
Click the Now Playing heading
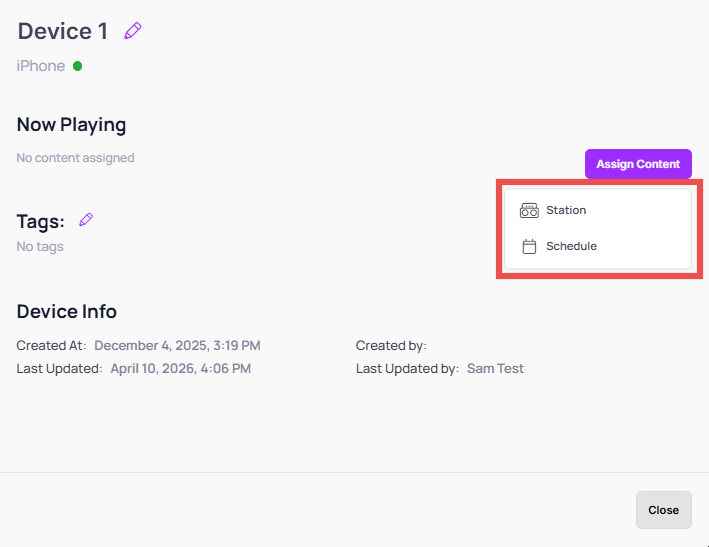point(71,125)
